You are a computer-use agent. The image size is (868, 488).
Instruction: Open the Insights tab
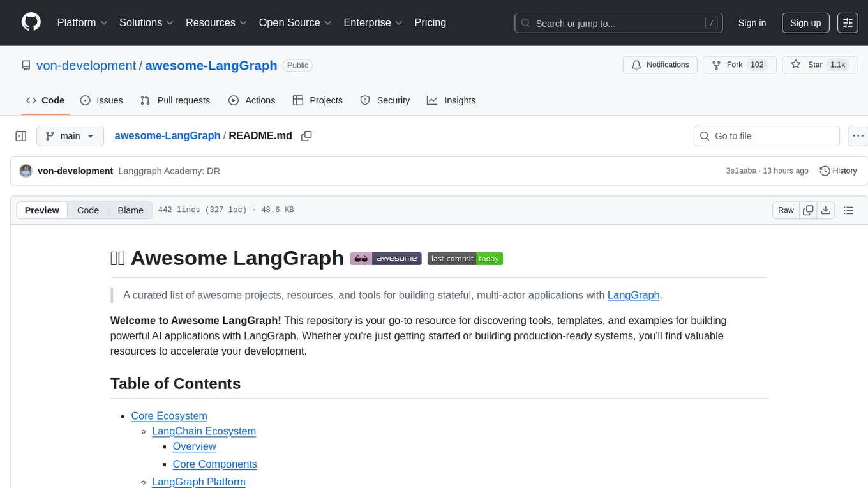(451, 100)
